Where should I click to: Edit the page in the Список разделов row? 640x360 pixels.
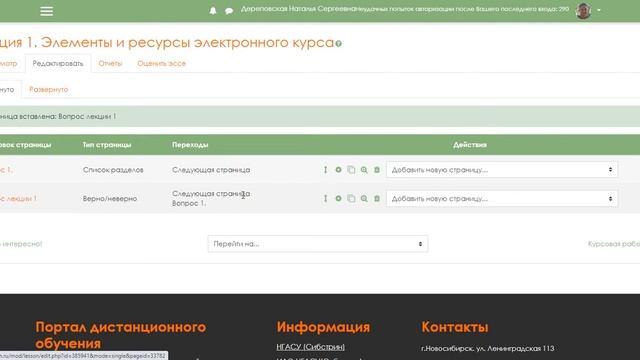pos(338,170)
